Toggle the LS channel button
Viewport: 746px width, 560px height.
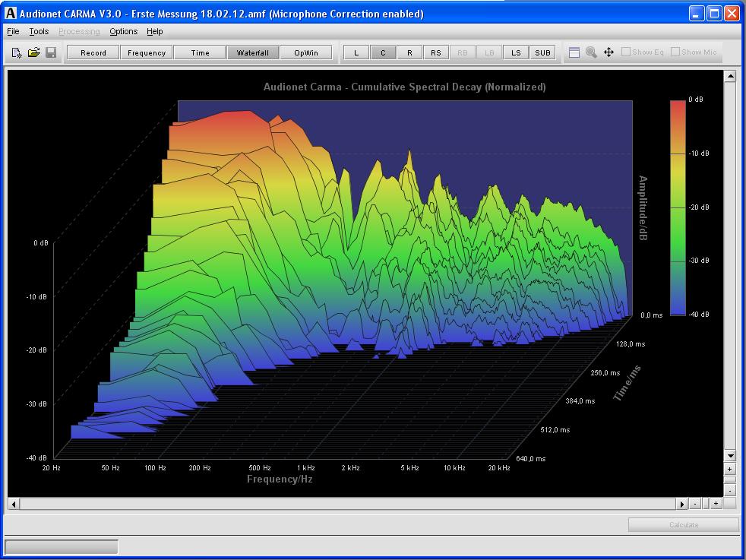click(x=517, y=52)
